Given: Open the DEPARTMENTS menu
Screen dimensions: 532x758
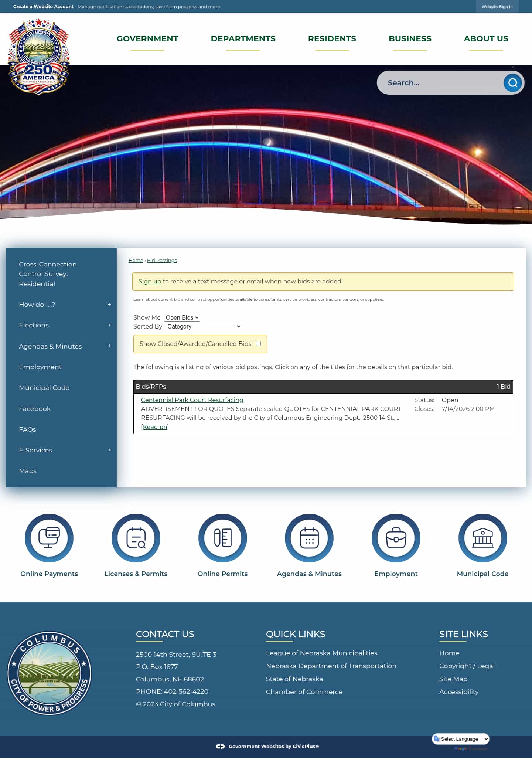Looking at the screenshot, I should (x=243, y=39).
